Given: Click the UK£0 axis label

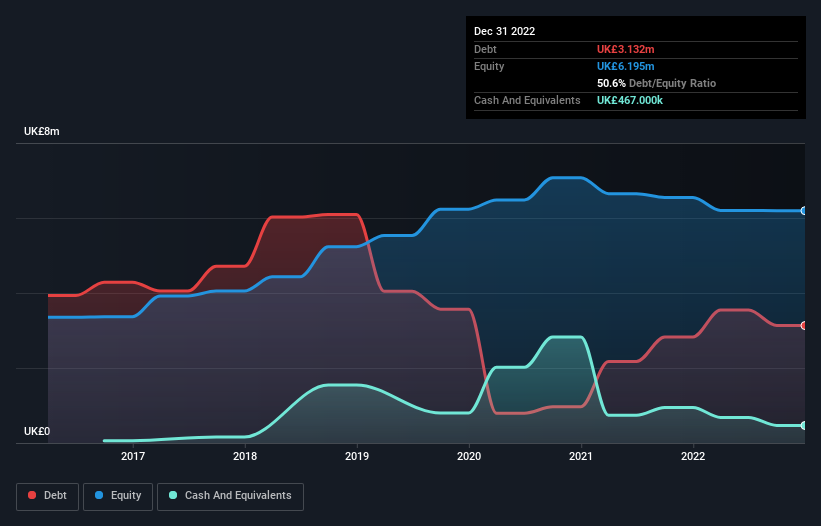Looking at the screenshot, I should coord(37,431).
